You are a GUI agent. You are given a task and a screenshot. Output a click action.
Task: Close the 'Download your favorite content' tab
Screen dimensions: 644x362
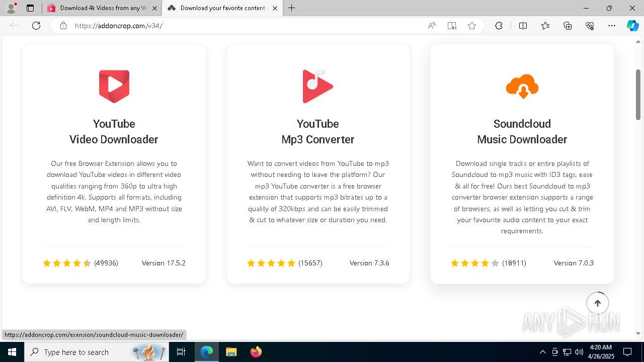[275, 8]
